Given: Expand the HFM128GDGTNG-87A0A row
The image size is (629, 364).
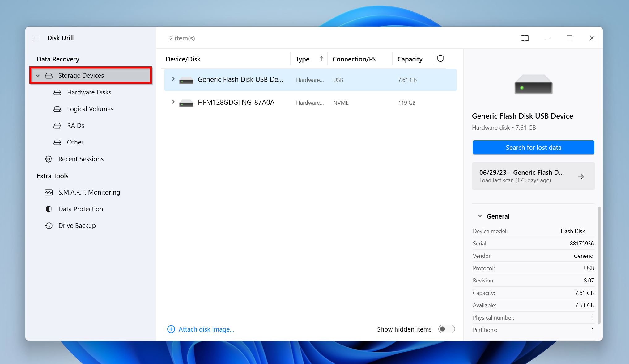Looking at the screenshot, I should tap(173, 102).
